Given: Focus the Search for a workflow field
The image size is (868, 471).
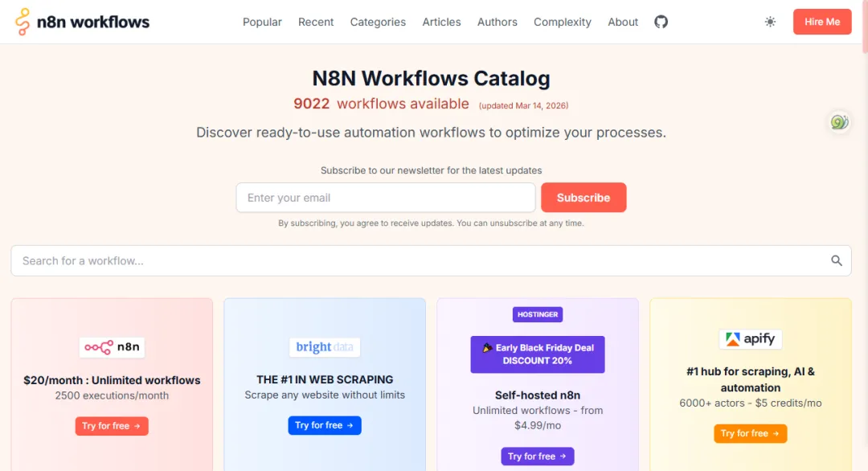Looking at the screenshot, I should click(x=432, y=260).
